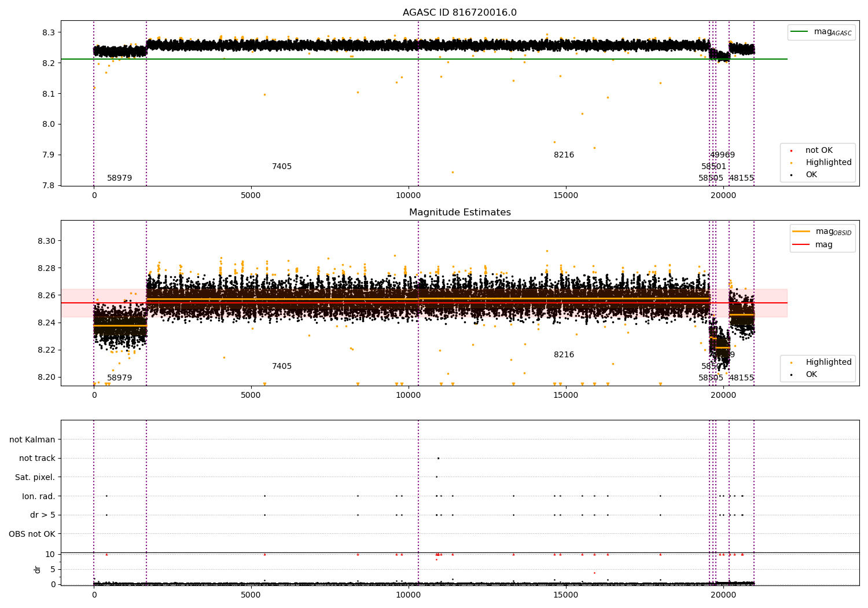This screenshot has height=608, width=868.
Task: Click obsid label 7405 in the top plot
Action: (282, 167)
